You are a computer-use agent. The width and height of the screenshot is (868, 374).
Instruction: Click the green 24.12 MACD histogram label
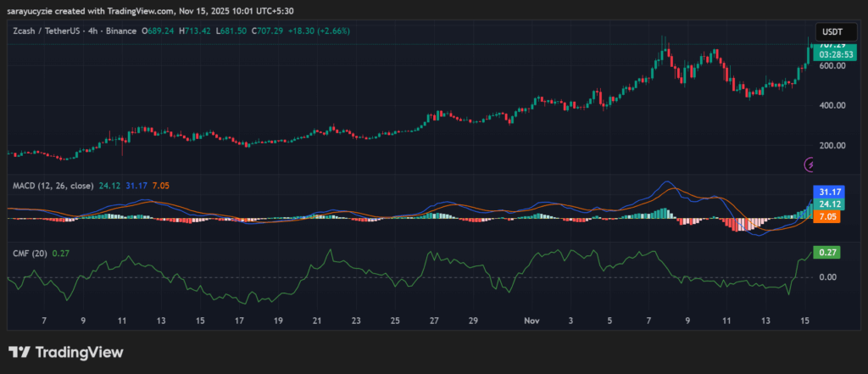click(826, 204)
